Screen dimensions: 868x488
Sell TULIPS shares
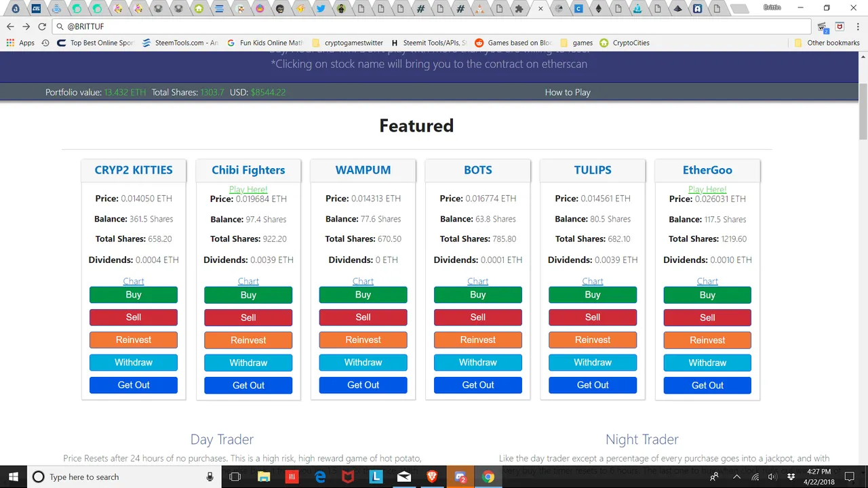(593, 317)
